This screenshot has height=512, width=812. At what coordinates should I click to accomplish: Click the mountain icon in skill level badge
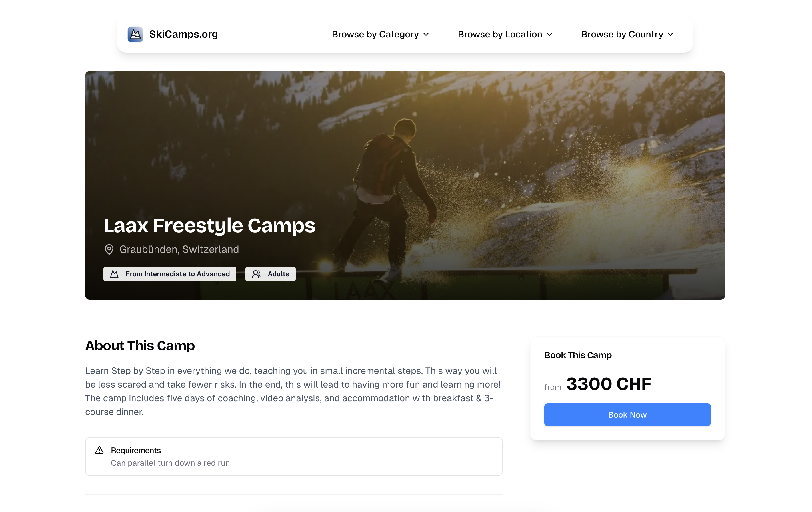(114, 274)
